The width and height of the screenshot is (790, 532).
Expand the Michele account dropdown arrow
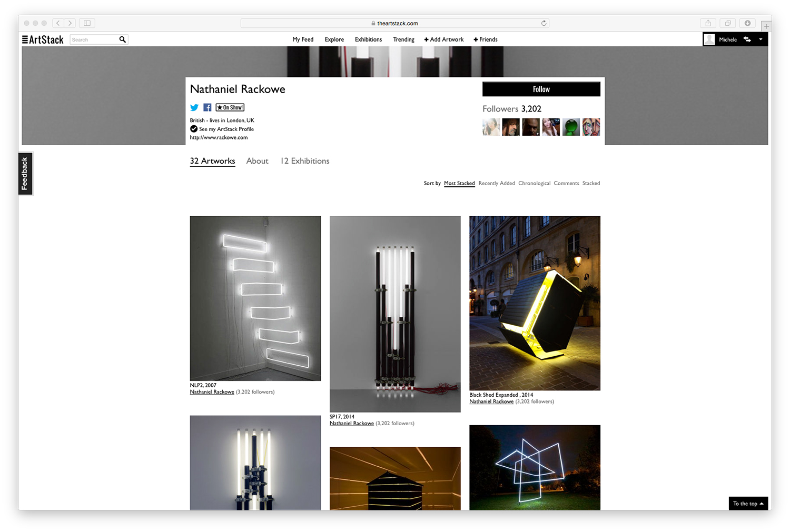click(761, 39)
